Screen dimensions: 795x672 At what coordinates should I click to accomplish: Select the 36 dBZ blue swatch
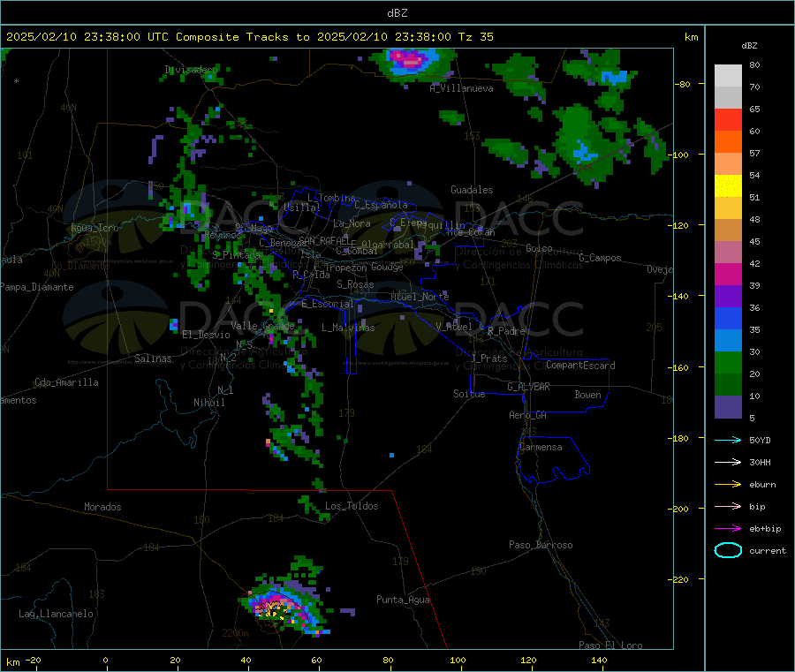click(x=728, y=318)
